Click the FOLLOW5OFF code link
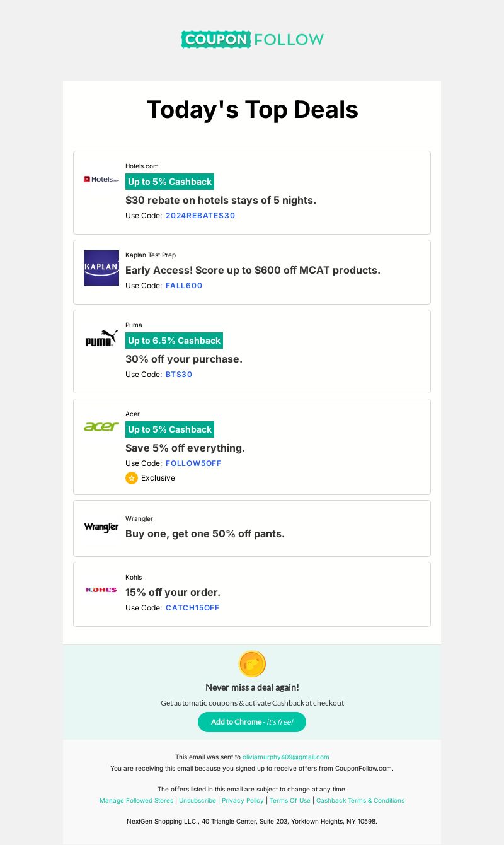Image resolution: width=504 pixels, height=845 pixels. (x=193, y=463)
